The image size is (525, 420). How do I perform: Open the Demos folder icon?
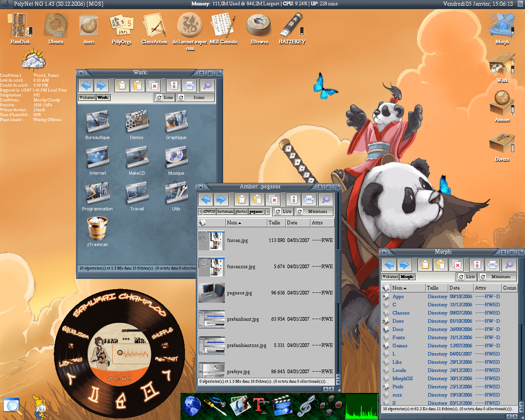(137, 122)
